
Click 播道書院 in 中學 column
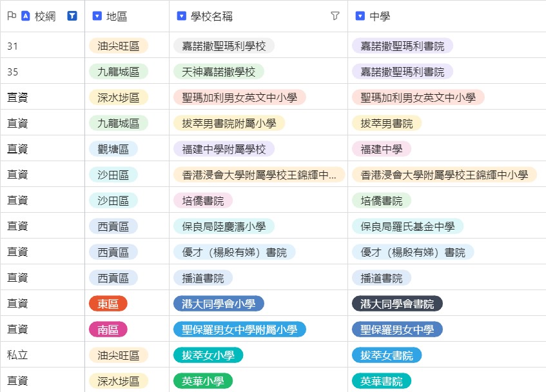click(382, 278)
